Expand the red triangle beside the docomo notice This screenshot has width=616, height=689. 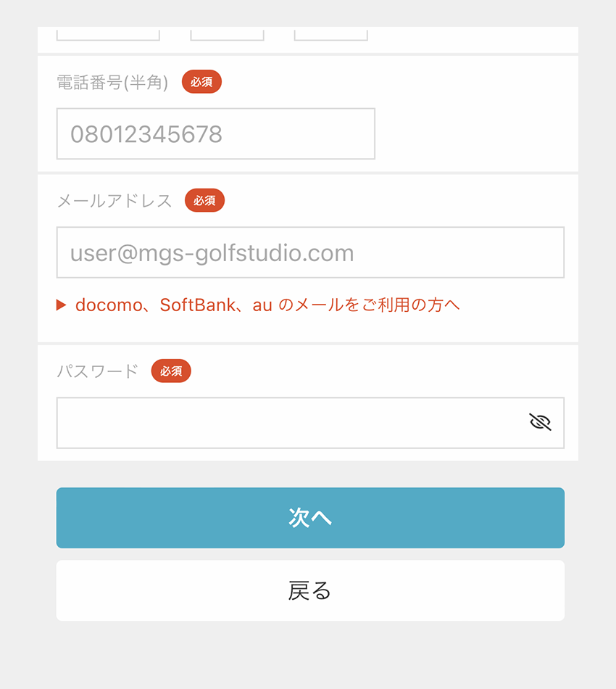pos(61,305)
